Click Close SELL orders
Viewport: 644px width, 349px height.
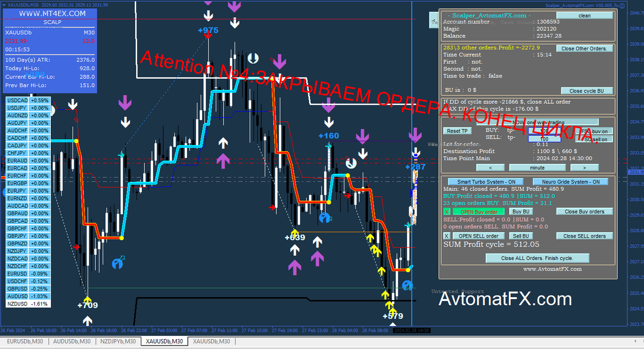point(585,236)
